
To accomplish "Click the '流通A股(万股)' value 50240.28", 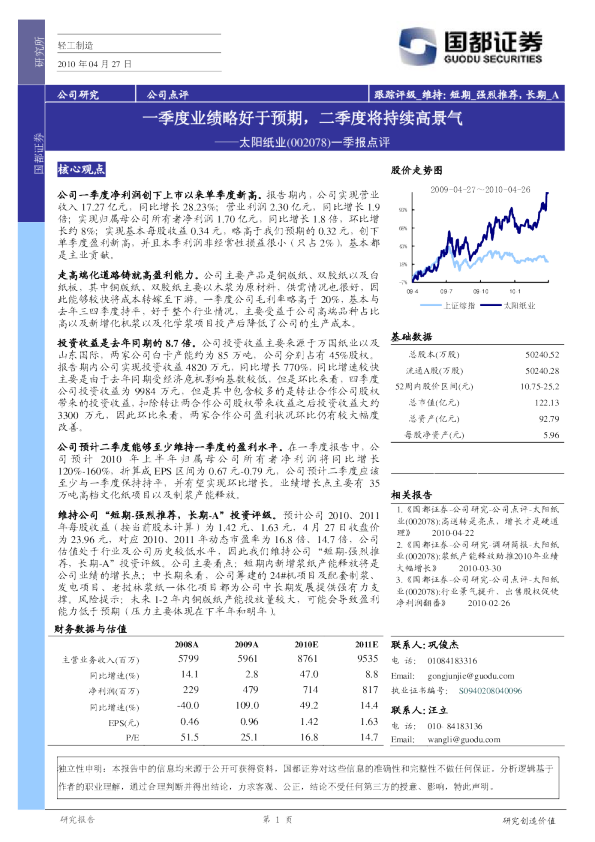I will (x=542, y=371).
